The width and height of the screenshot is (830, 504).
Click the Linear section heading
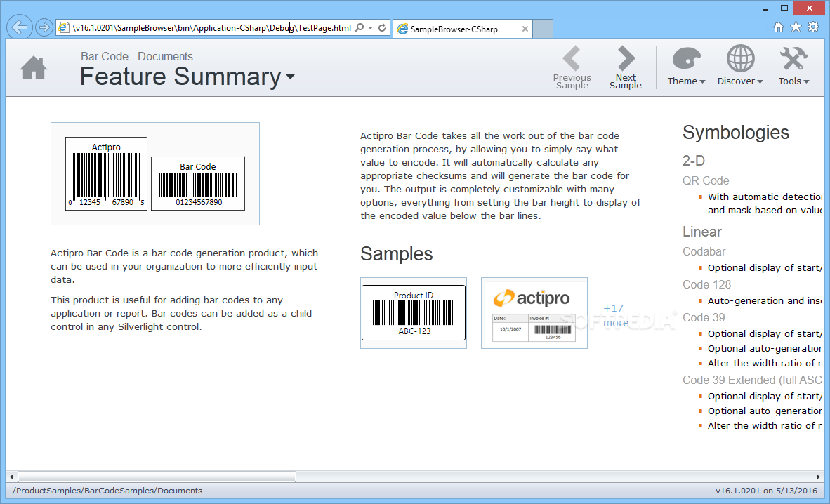(x=702, y=232)
